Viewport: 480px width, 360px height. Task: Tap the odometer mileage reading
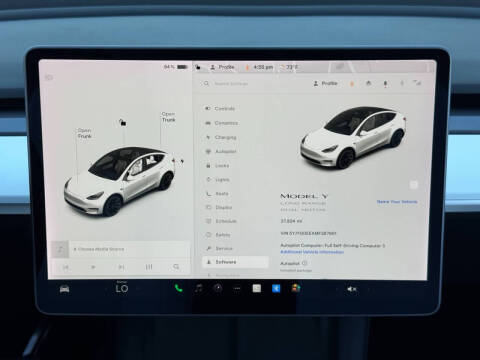291,221
